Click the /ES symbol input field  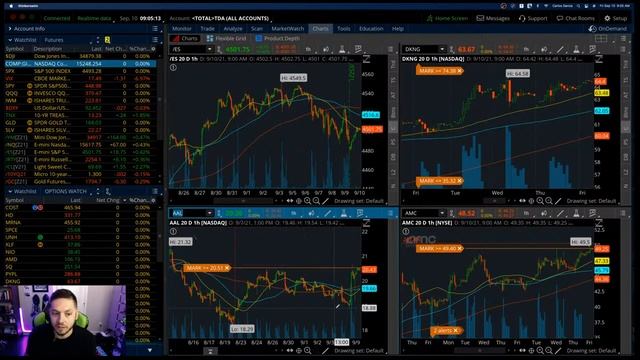point(189,49)
